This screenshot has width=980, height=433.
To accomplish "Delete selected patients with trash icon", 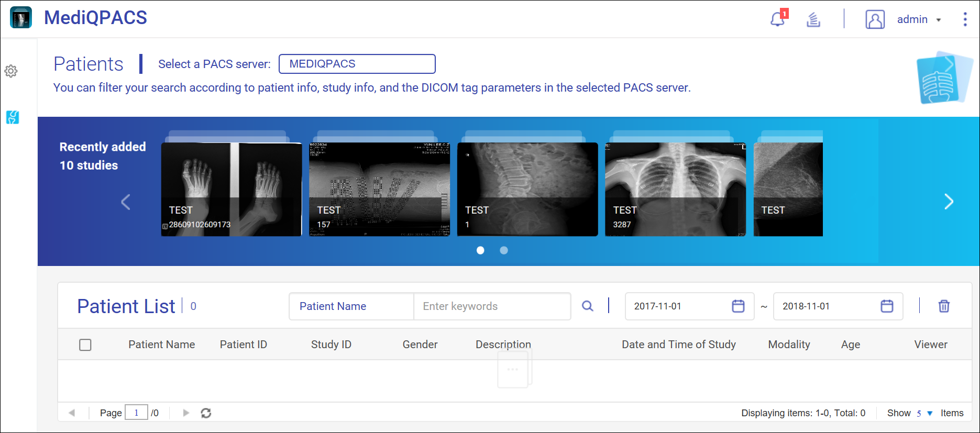I will (x=944, y=306).
